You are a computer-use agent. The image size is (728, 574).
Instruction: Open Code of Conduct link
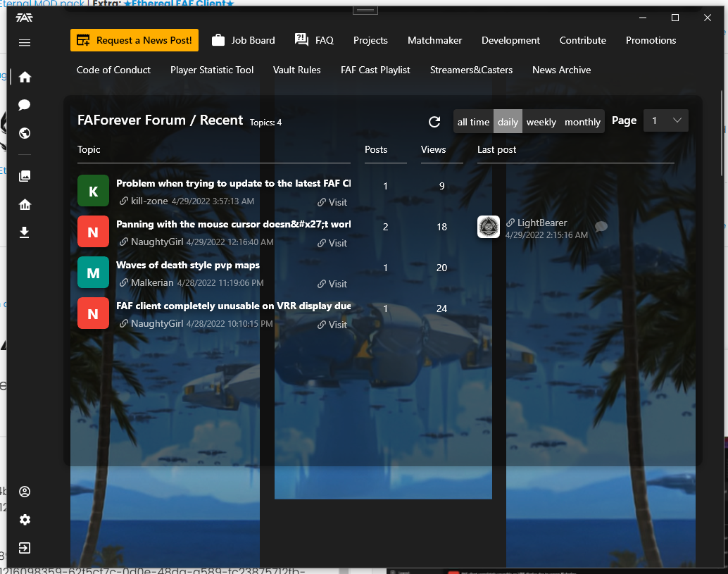tap(113, 70)
